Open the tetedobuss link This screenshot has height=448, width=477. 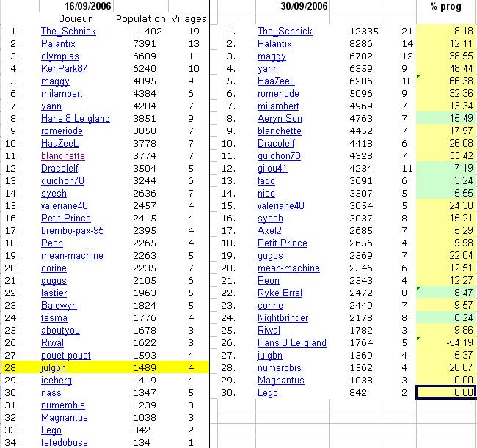click(64, 443)
